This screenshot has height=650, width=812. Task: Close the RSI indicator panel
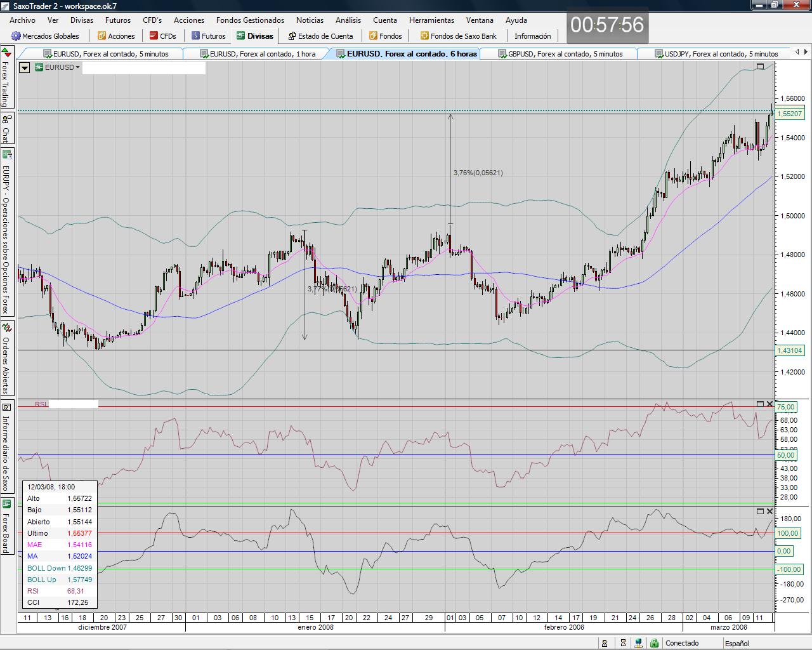pos(770,404)
